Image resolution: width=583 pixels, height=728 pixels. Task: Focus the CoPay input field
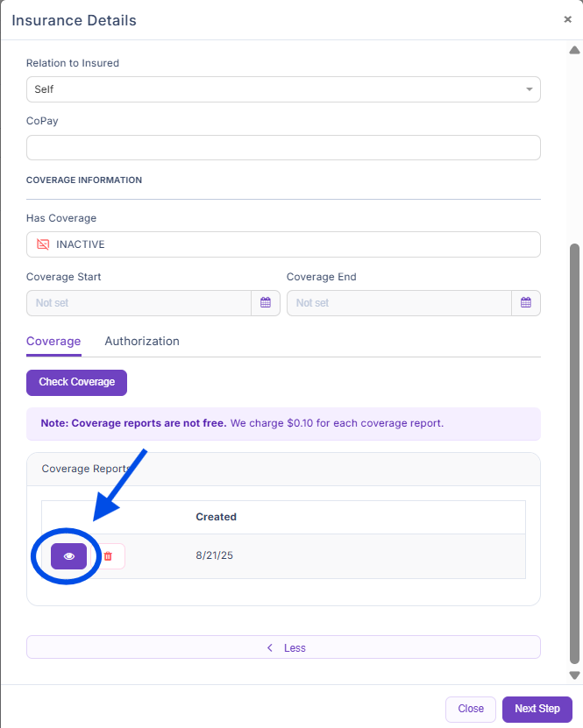(283, 148)
